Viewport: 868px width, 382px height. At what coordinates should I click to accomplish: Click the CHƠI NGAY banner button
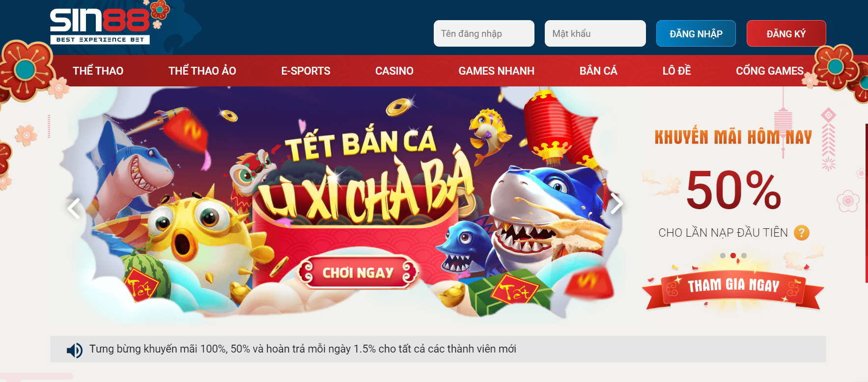point(358,273)
